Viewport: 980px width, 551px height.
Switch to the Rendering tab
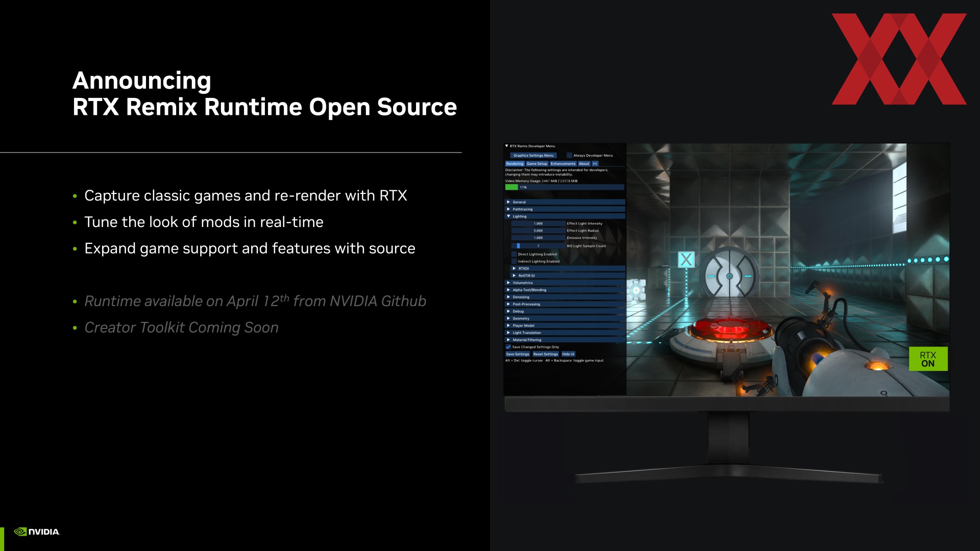[x=514, y=164]
